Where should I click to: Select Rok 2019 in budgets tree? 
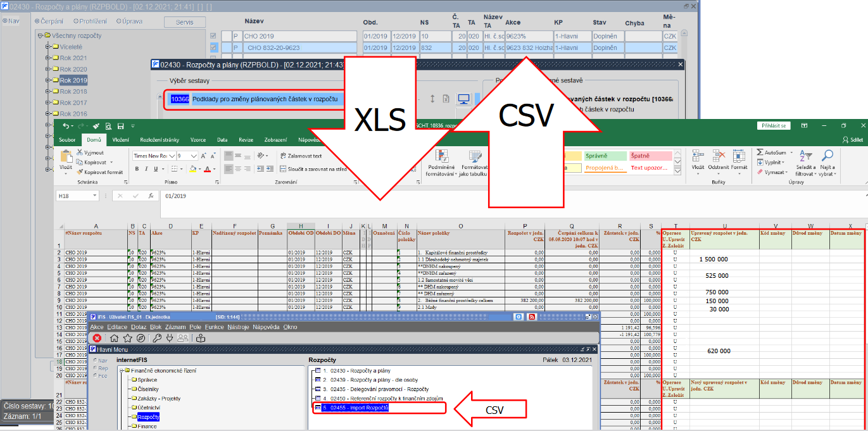pyautogui.click(x=73, y=80)
